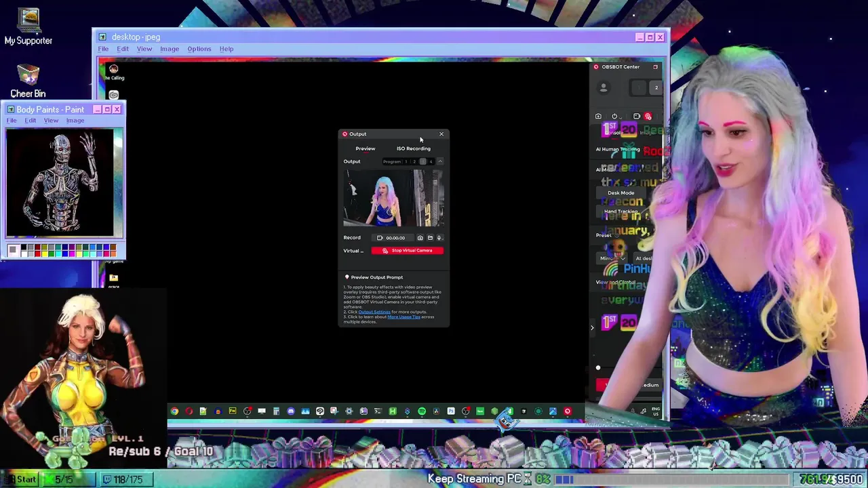The height and width of the screenshot is (488, 868).
Task: Click the Adobe Fireworks icon in the taskbar
Action: click(x=232, y=411)
